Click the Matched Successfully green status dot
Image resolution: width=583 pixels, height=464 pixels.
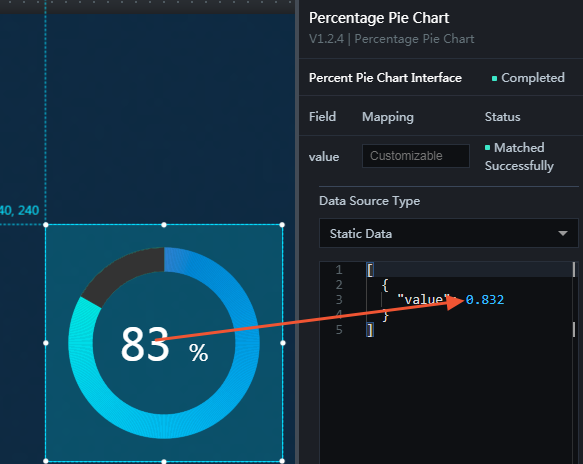pos(487,148)
